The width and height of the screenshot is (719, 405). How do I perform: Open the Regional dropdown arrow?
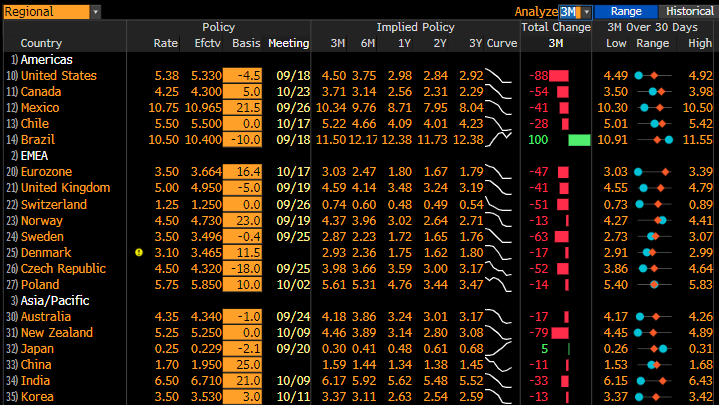pos(95,12)
